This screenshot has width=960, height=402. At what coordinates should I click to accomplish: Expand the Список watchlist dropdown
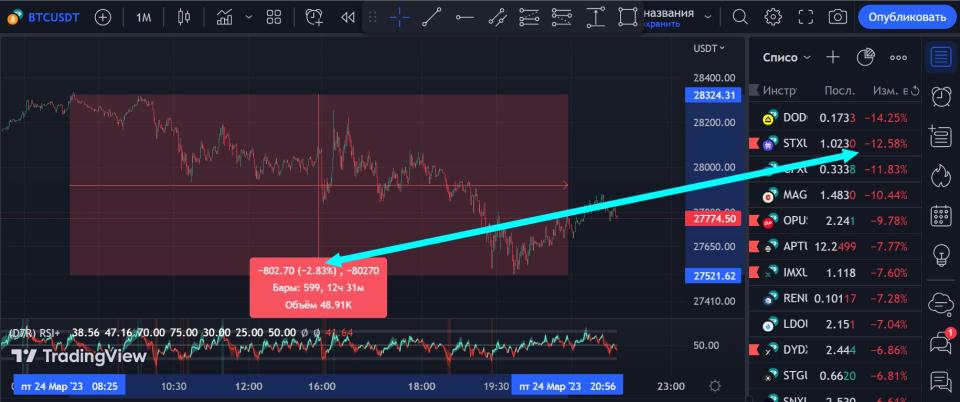tap(787, 57)
